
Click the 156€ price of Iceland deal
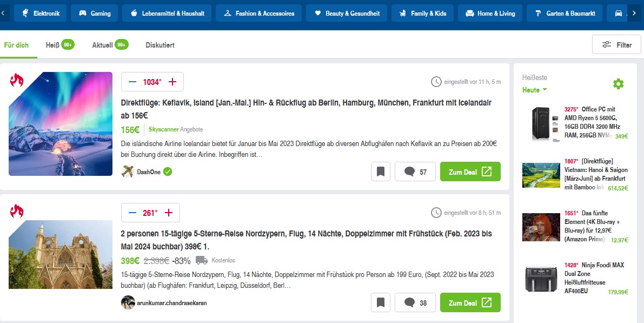tap(130, 130)
